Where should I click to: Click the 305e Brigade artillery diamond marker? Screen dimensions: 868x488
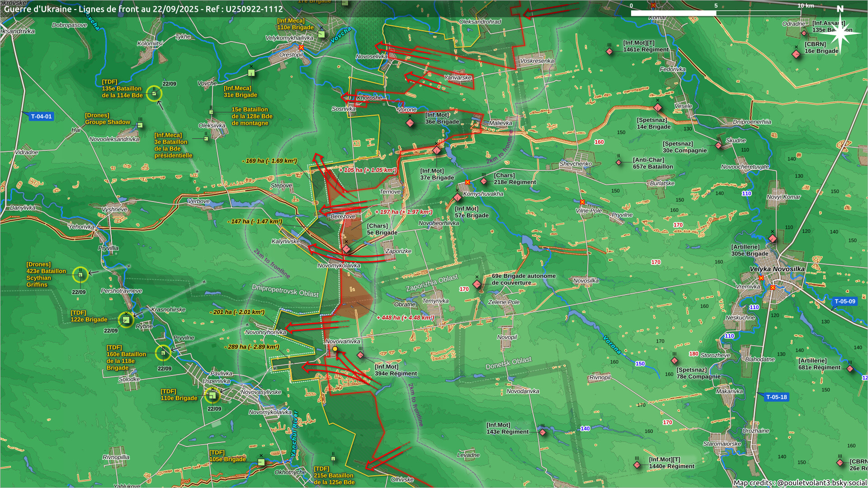pyautogui.click(x=773, y=239)
